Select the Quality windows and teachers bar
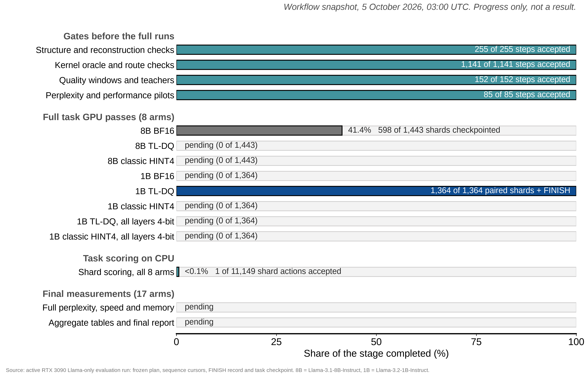Screen dimensions: 588x375 tap(376, 80)
